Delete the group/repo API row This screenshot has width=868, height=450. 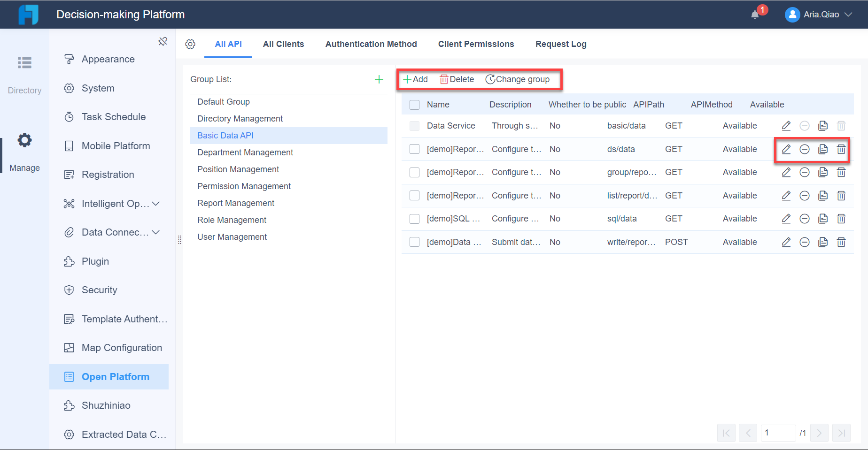841,172
